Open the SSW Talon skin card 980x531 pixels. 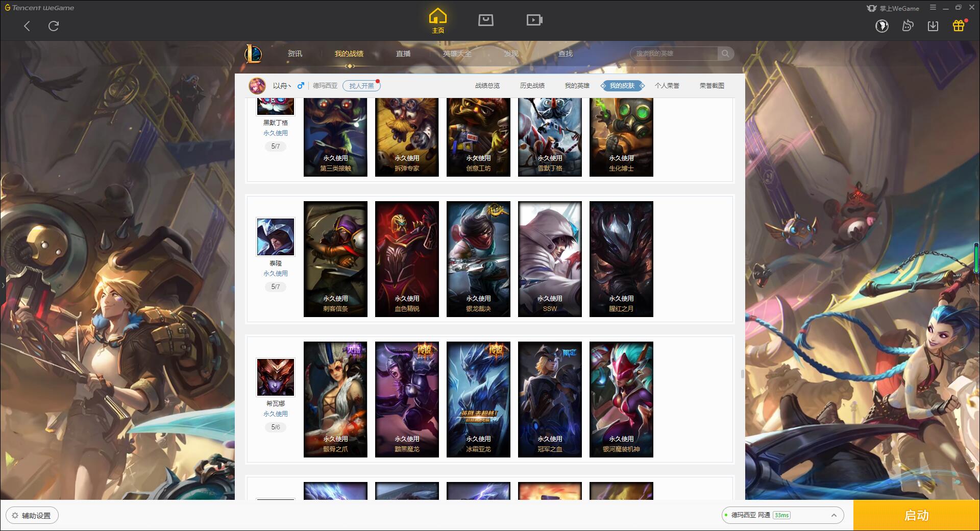550,259
